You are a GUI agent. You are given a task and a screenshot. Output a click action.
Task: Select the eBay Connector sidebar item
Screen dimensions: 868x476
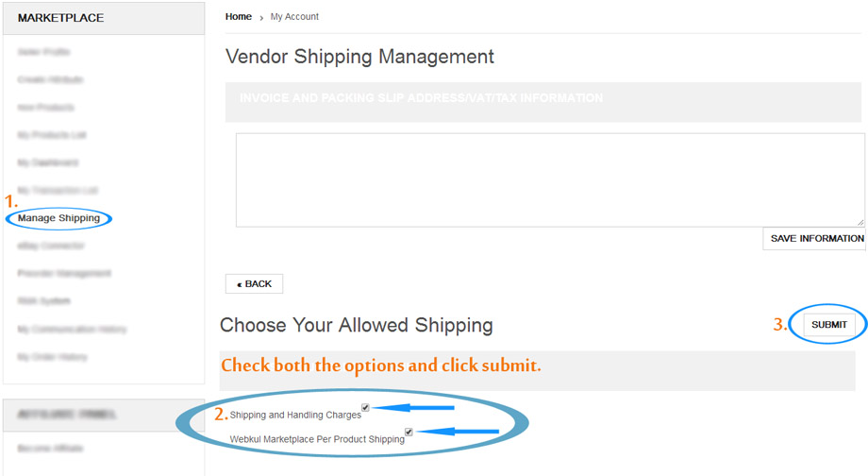click(51, 246)
